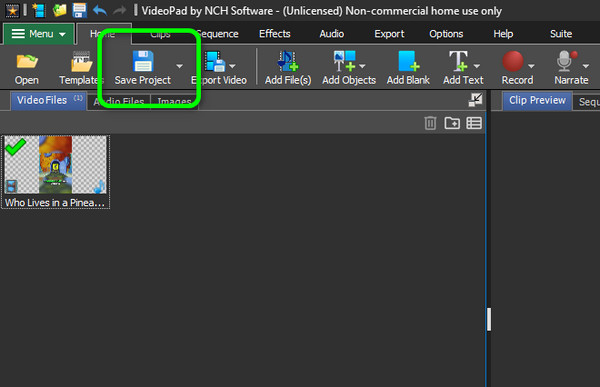Switch to the Options ribbon tab

tap(446, 34)
